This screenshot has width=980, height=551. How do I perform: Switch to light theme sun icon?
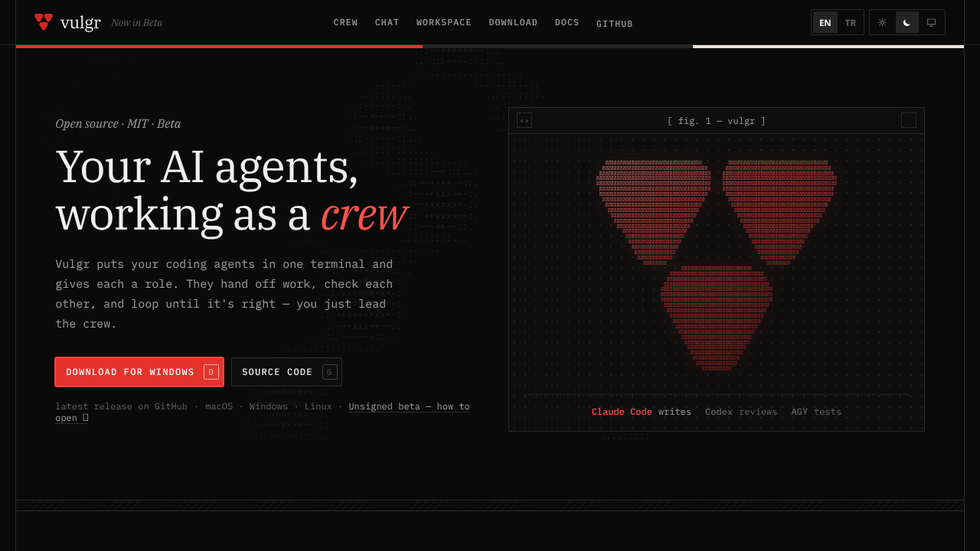pyautogui.click(x=882, y=22)
